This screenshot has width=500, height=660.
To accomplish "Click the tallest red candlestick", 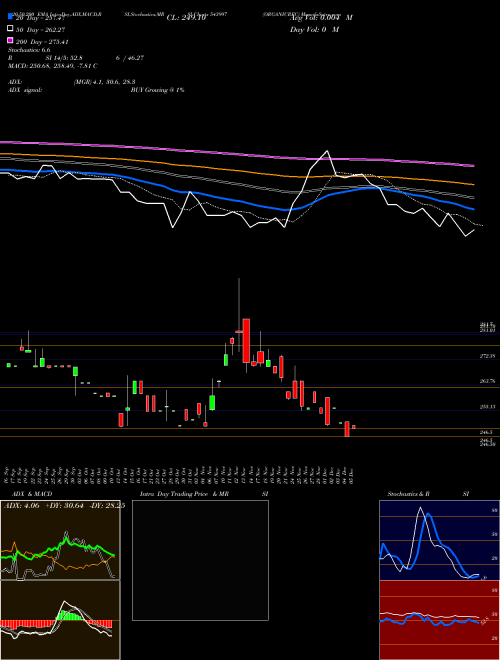I will [x=246, y=341].
